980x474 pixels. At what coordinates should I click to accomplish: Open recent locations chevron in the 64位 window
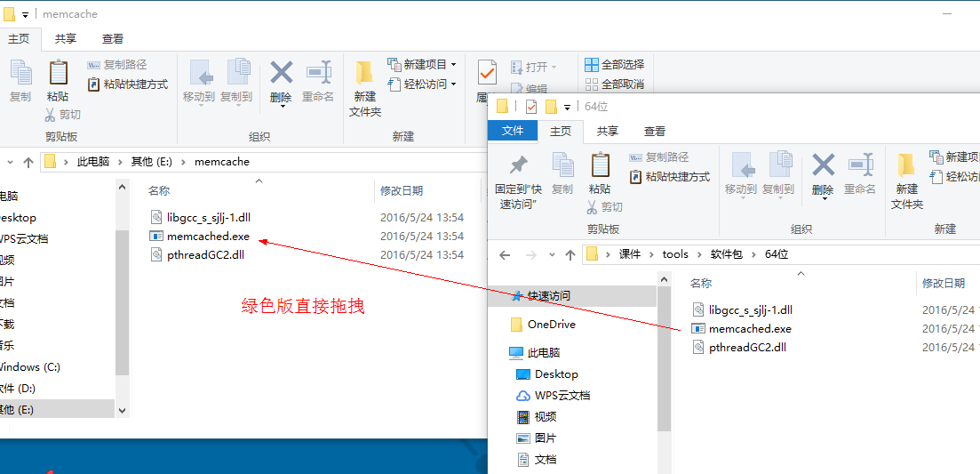[x=550, y=254]
